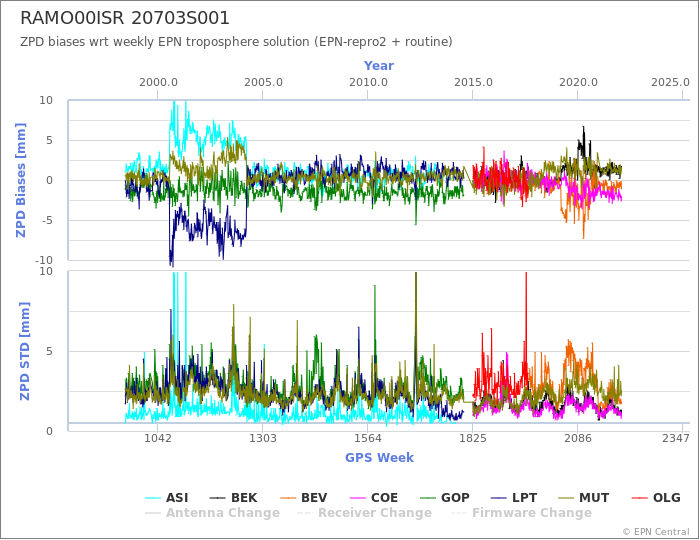The width and height of the screenshot is (700, 540).
Task: Click the 2020.0 year tick label
Action: coord(579,83)
